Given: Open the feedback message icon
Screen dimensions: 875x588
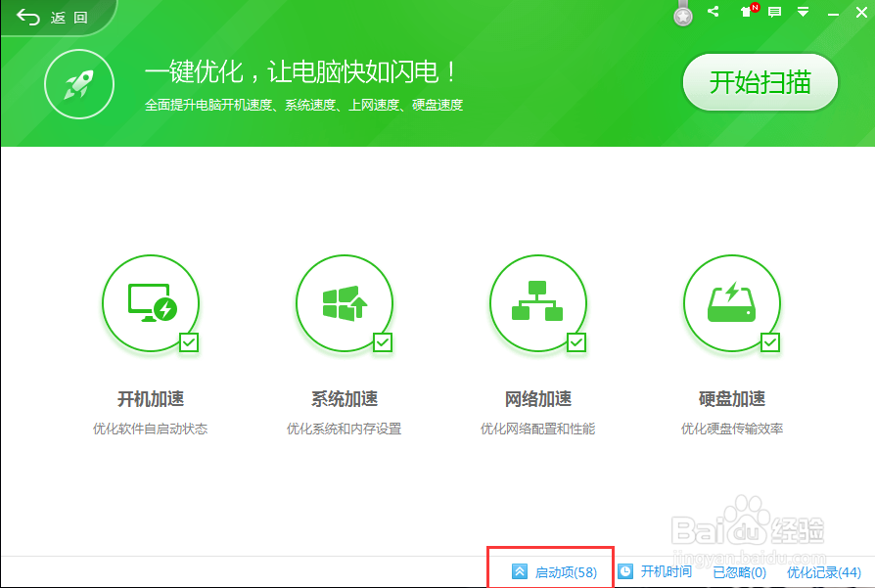Looking at the screenshot, I should 774,12.
